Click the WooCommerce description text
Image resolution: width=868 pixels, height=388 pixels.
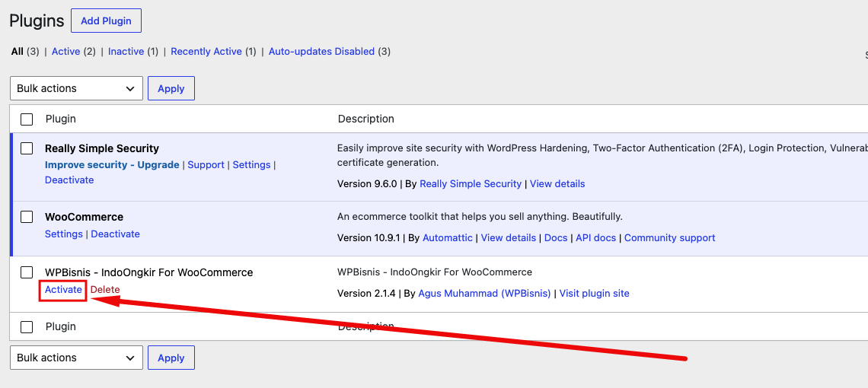click(480, 216)
